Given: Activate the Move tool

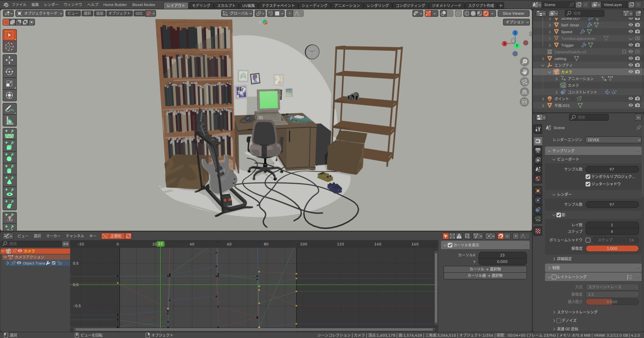Looking at the screenshot, I should pos(9,60).
